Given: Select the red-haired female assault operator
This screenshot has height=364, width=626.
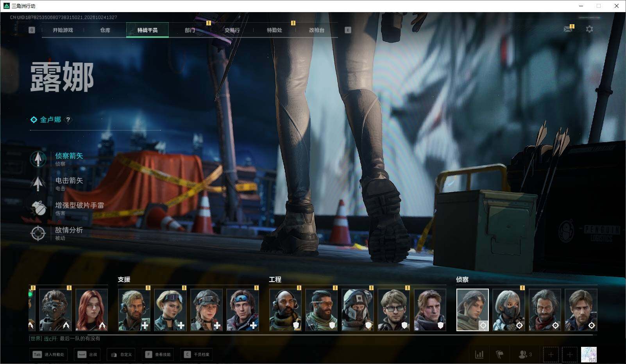Looking at the screenshot, I should click(91, 310).
